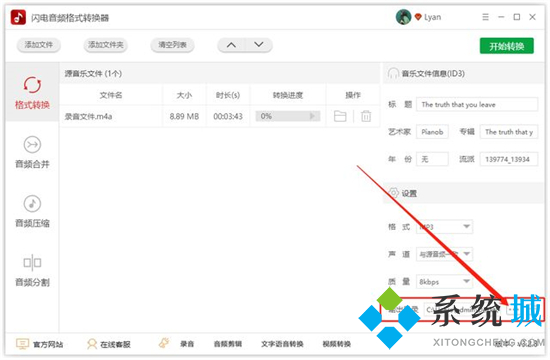The width and height of the screenshot is (550, 360).
Task: Click the 大小 column header
Action: pyautogui.click(x=184, y=95)
